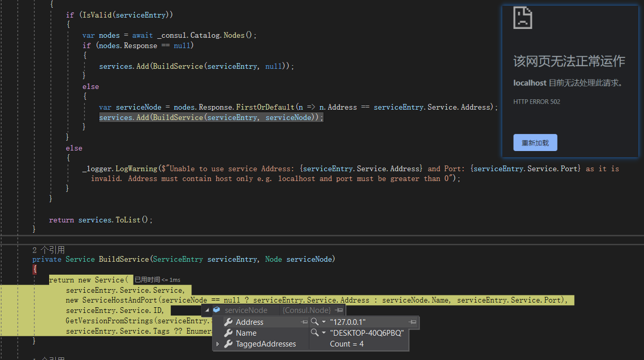Click the FirstOrDefault lambda expression line
Image resolution: width=644 pixels, height=360 pixels.
[x=298, y=107]
